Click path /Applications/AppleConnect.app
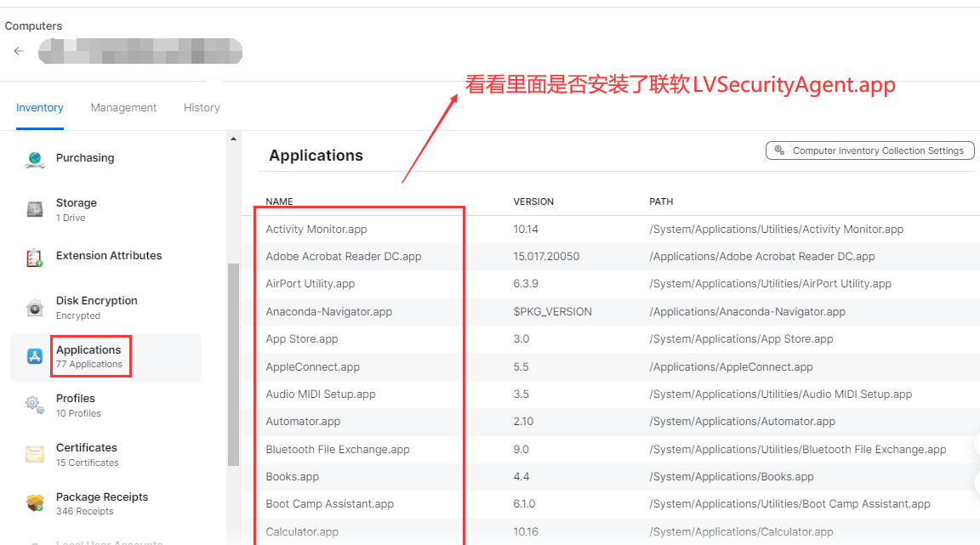 pyautogui.click(x=731, y=366)
